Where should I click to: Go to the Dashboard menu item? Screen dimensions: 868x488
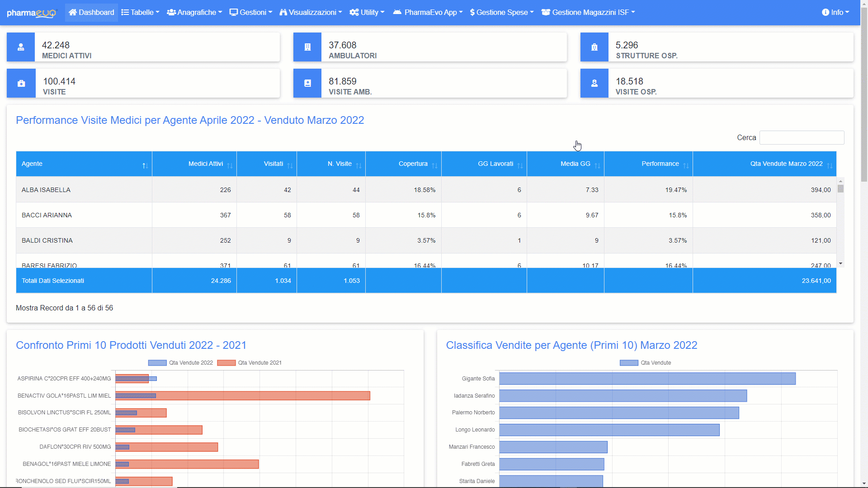(91, 13)
